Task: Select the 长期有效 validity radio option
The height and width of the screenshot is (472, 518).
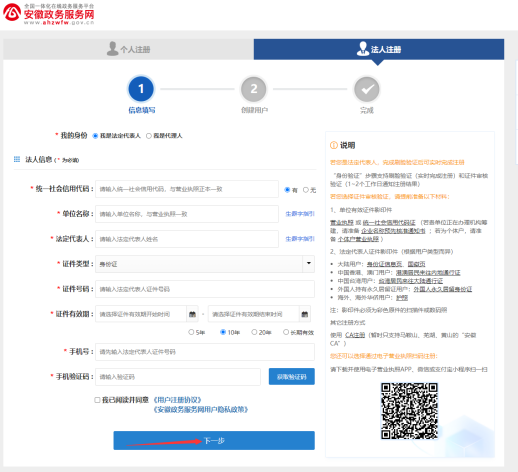Action: [x=286, y=332]
